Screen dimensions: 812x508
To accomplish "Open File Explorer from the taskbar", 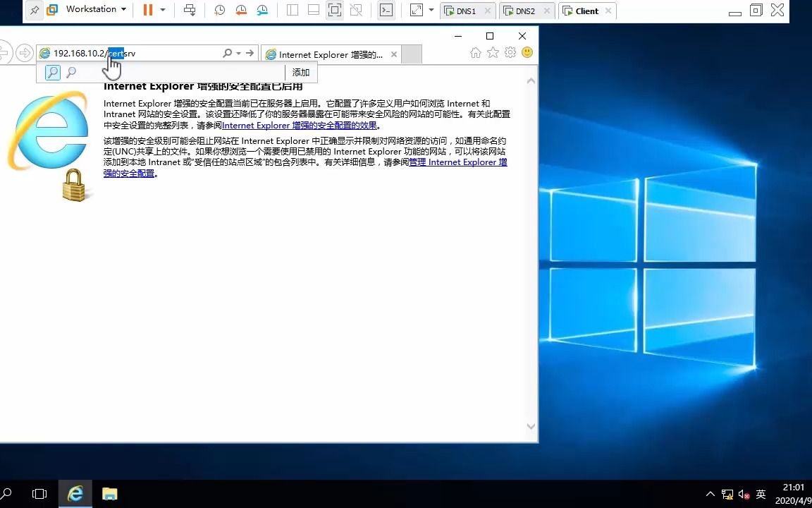I will coord(109,493).
